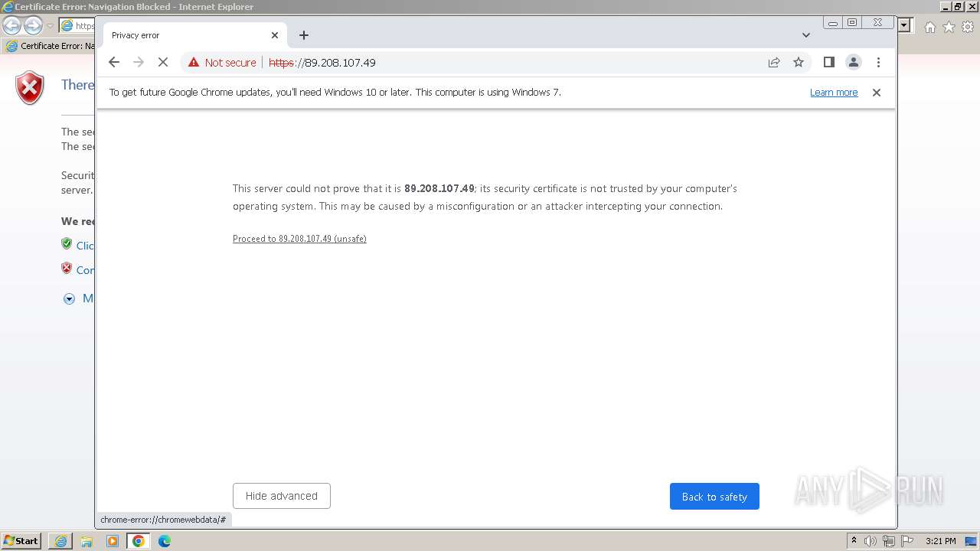This screenshot has height=551, width=980.
Task: Click the Chrome address bar URL
Action: tap(322, 63)
